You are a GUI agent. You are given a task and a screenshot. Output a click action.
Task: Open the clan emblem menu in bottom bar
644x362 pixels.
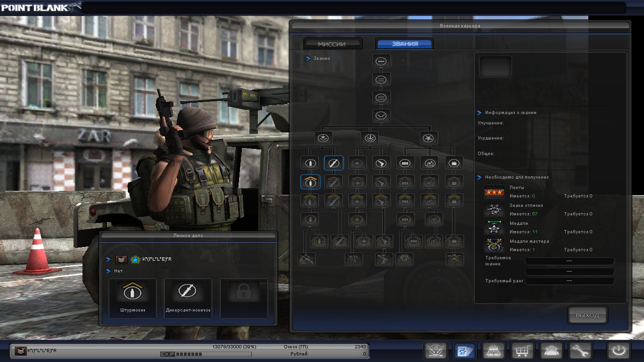(436, 351)
